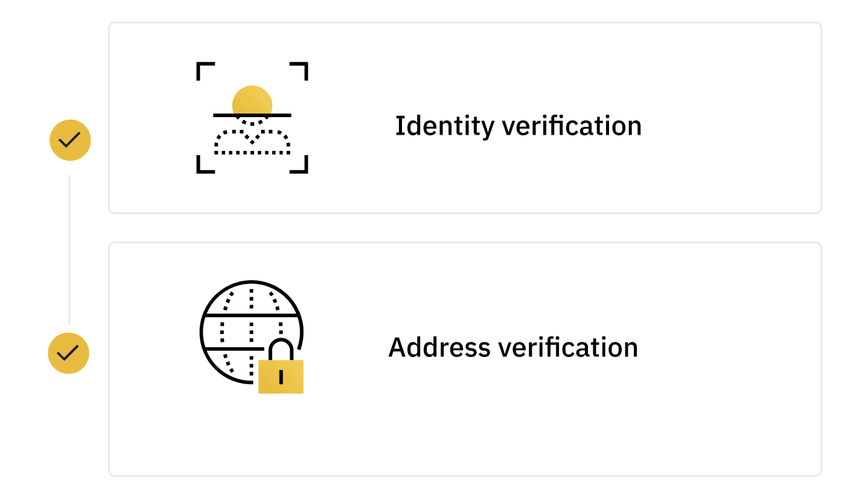Click the gold head circle in face scan
Image resolution: width=868 pixels, height=488 pixels.
(252, 100)
